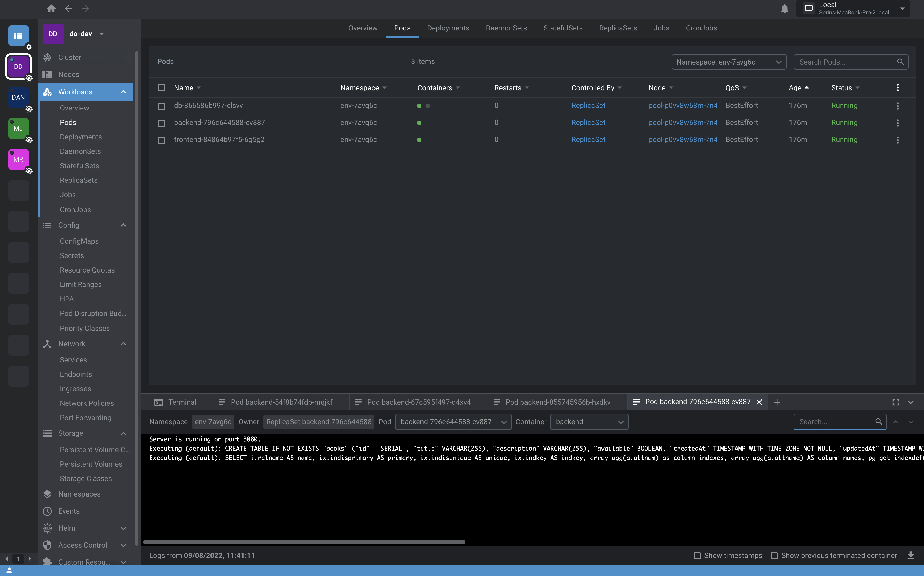The image size is (924, 576).
Task: Open the Namespace env-7avg6c filter dropdown
Action: tap(729, 62)
